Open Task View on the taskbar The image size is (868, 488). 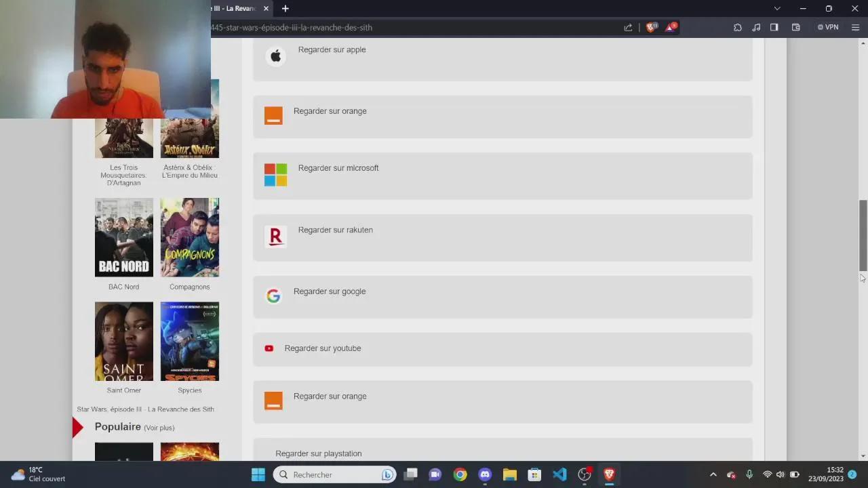[x=410, y=474]
